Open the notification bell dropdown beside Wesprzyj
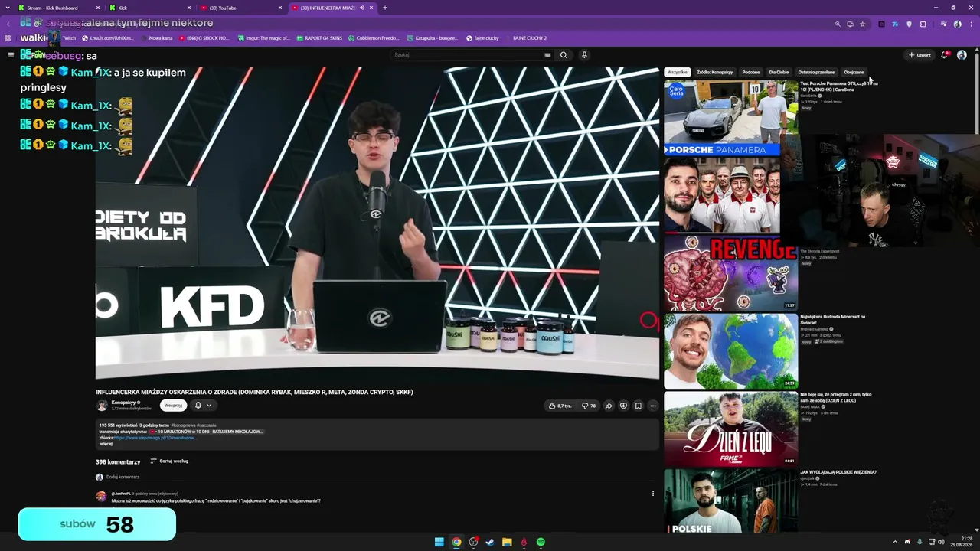 pos(203,406)
